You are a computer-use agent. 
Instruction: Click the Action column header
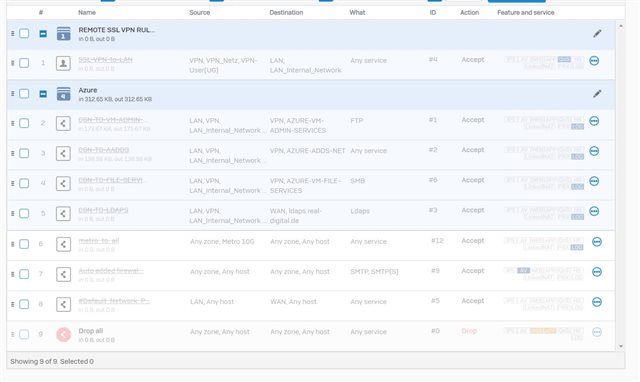coord(469,13)
